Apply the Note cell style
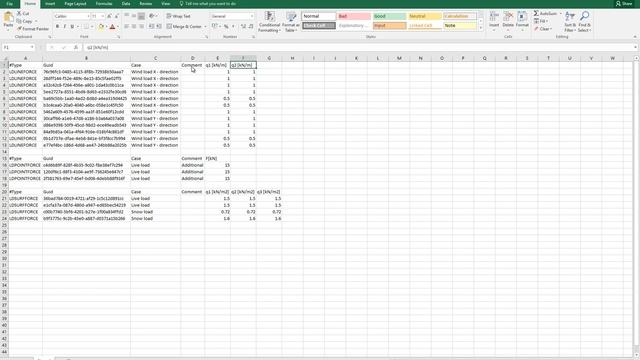 (x=460, y=26)
